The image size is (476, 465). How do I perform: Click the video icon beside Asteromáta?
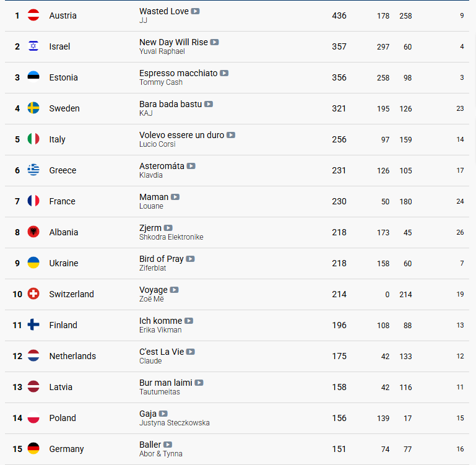(191, 166)
